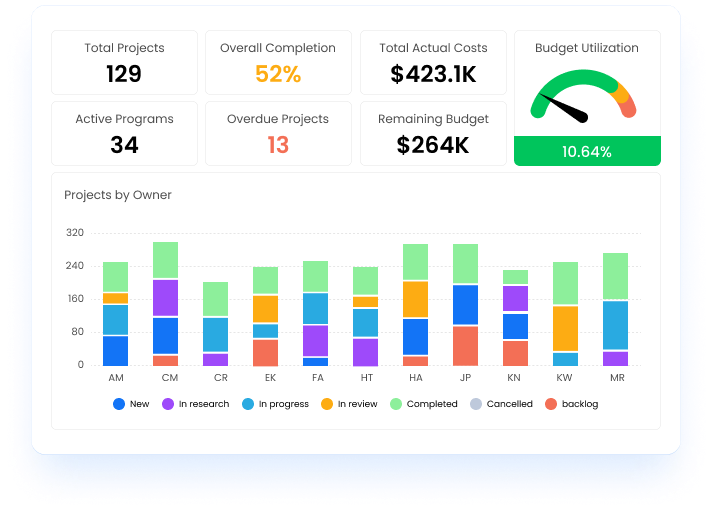Click the purple In research segment in FA bar
Viewport: 712px width, 512px height.
[315, 340]
